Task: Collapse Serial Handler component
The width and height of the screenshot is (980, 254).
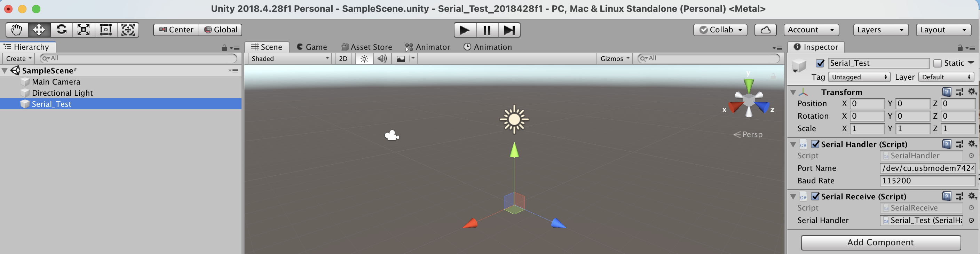Action: pos(793,144)
